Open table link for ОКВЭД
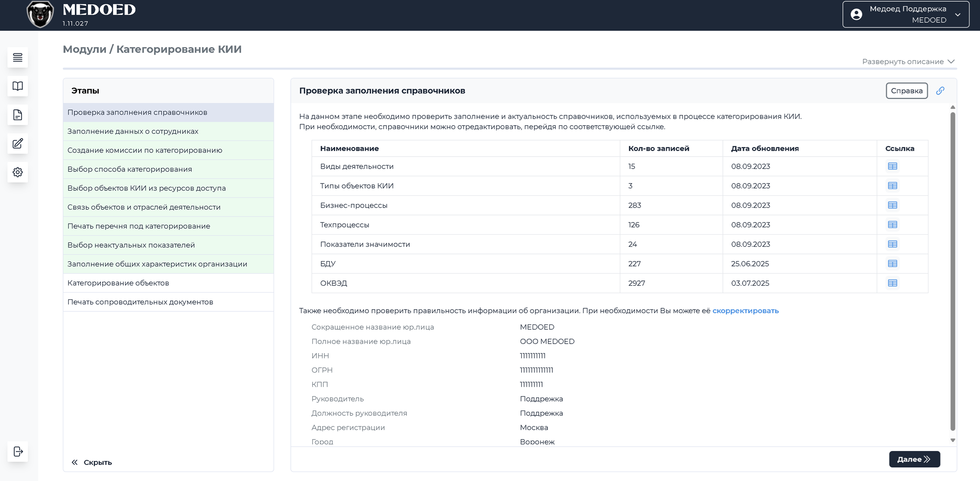Image resolution: width=980 pixels, height=481 pixels. (892, 283)
